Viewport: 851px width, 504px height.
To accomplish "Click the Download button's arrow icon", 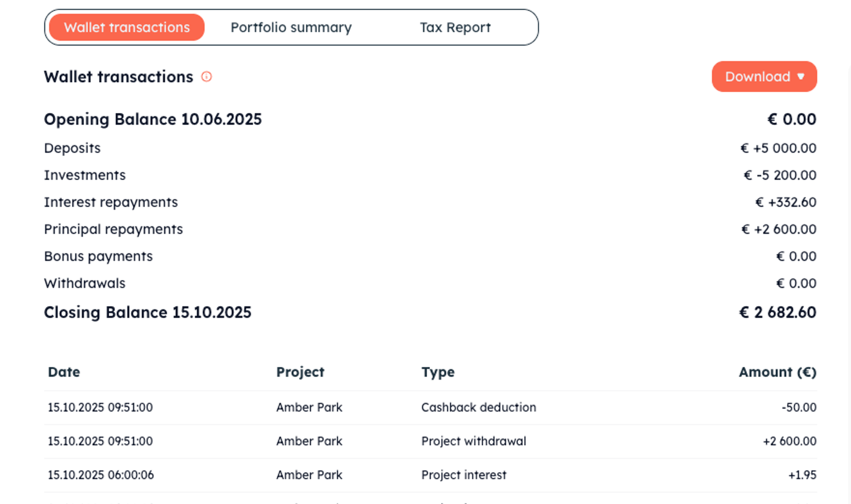I will tap(800, 77).
